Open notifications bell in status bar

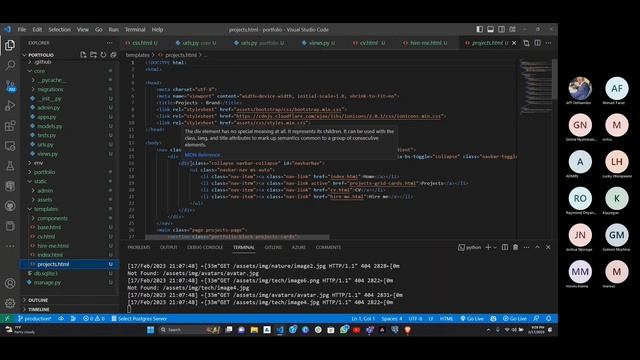[549, 318]
